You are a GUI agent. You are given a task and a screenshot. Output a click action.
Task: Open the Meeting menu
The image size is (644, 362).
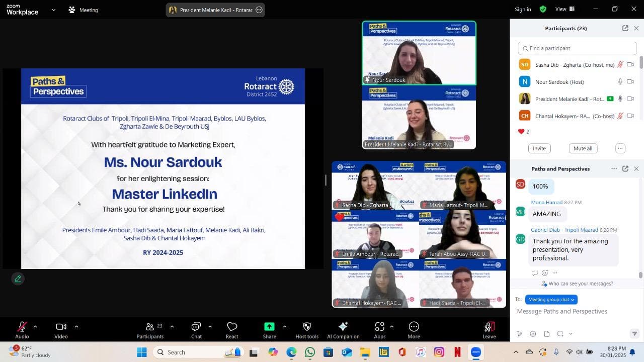click(84, 10)
